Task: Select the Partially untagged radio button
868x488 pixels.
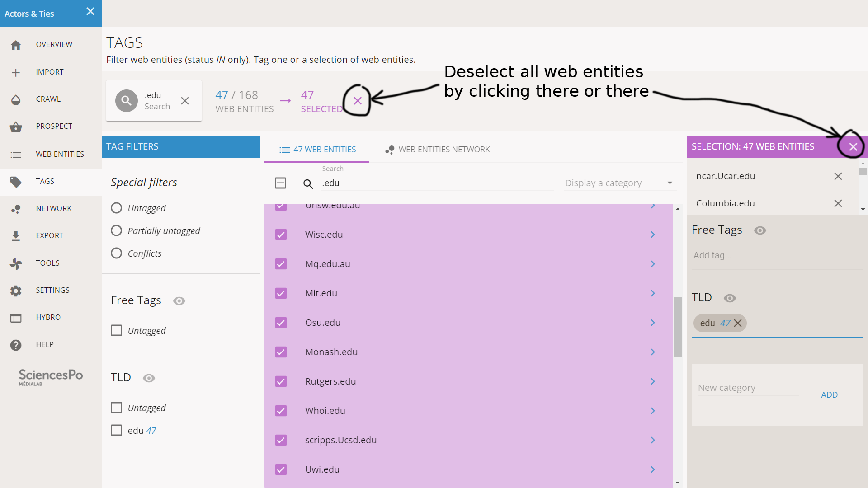Action: coord(116,230)
